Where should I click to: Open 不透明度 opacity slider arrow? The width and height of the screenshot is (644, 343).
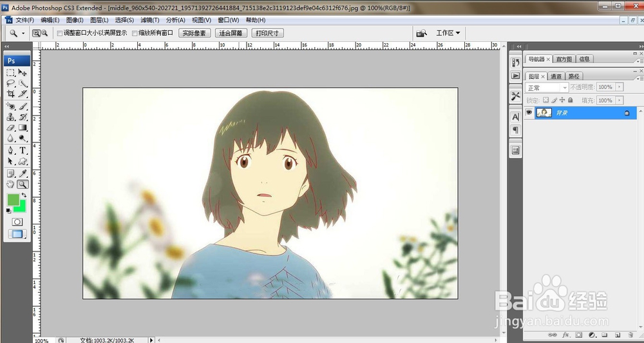[619, 87]
